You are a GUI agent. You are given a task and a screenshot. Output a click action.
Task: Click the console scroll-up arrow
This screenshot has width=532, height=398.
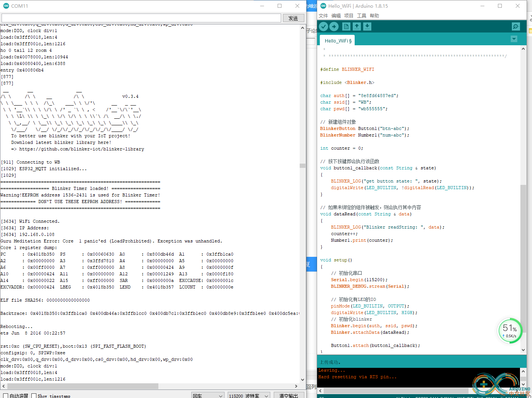[523, 371]
